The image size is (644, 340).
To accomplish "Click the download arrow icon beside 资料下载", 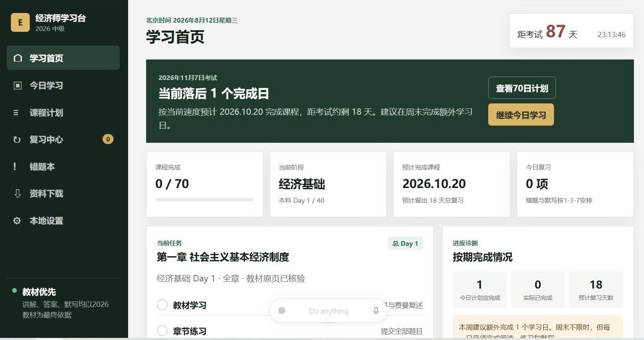I will (18, 193).
